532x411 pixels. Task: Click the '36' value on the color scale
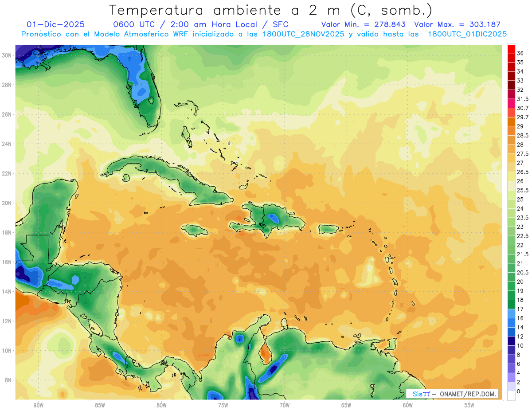click(520, 53)
